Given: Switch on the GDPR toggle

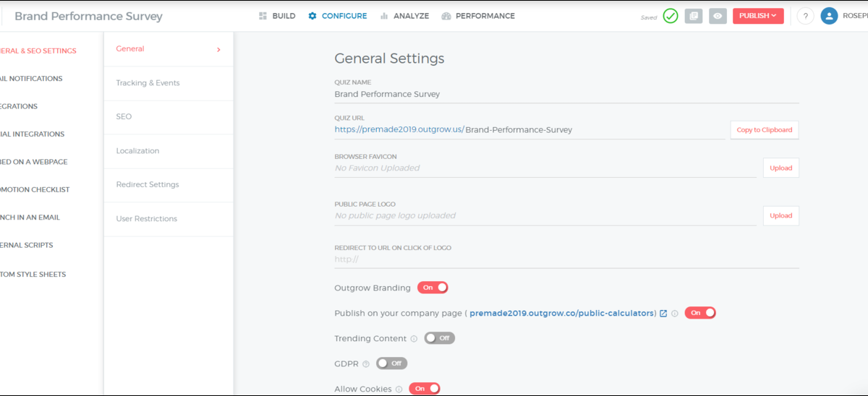Looking at the screenshot, I should click(391, 363).
